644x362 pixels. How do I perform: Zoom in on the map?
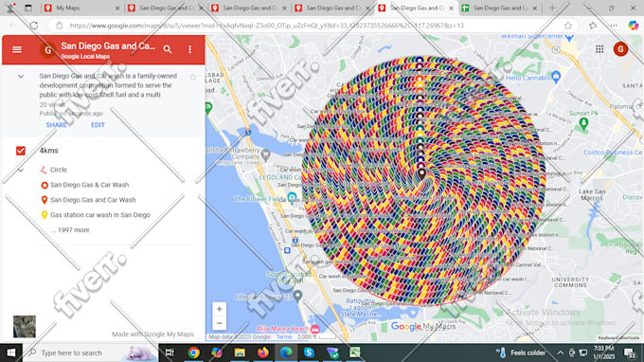tap(220, 309)
